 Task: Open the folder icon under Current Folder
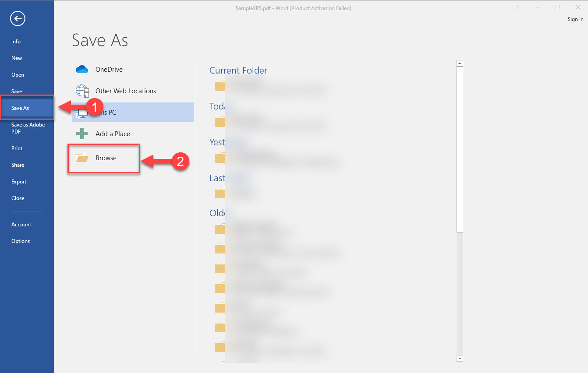220,86
